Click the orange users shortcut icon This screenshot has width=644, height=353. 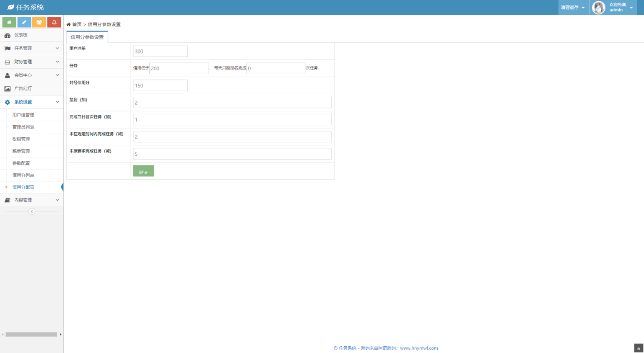[39, 22]
